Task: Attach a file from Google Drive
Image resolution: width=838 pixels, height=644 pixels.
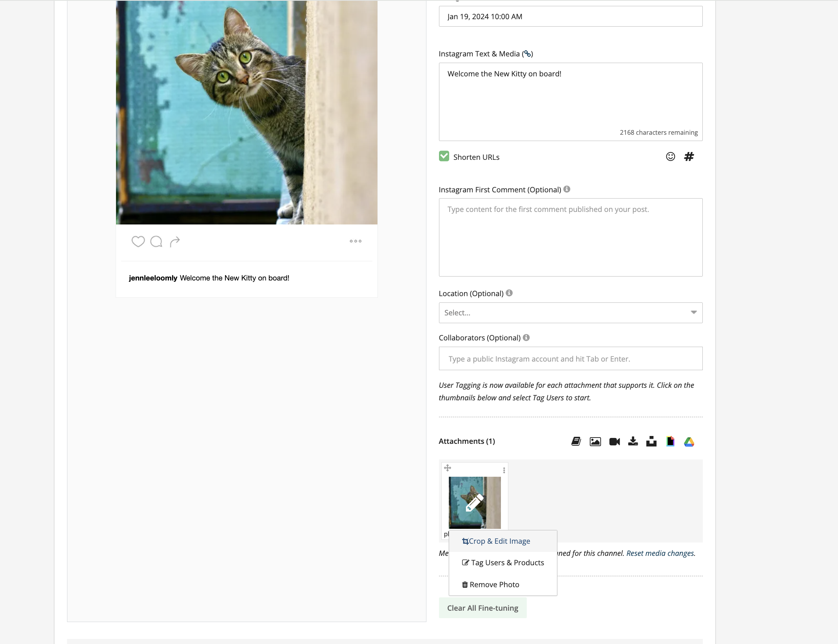Action: pos(689,442)
